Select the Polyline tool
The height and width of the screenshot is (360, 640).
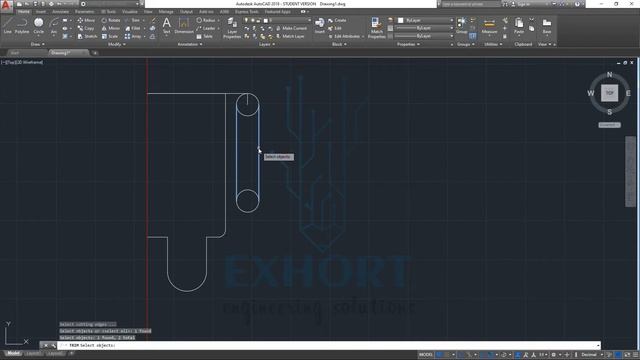pyautogui.click(x=22, y=25)
